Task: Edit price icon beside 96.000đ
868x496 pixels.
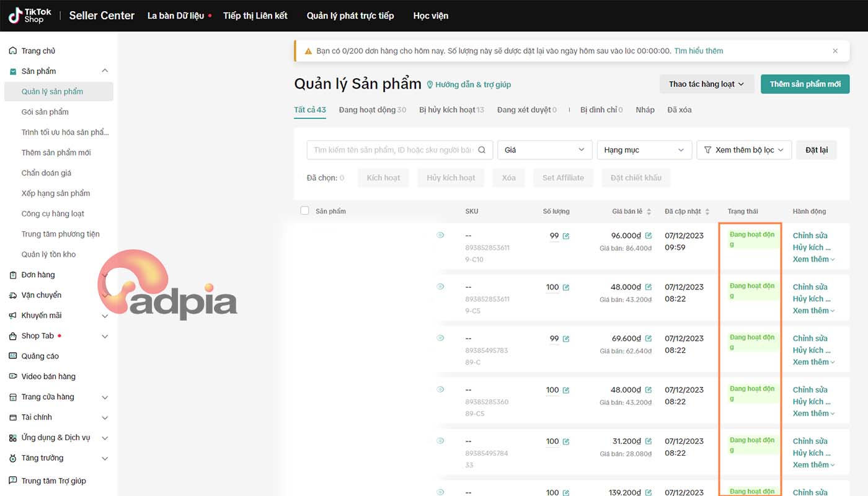Action: [649, 236]
